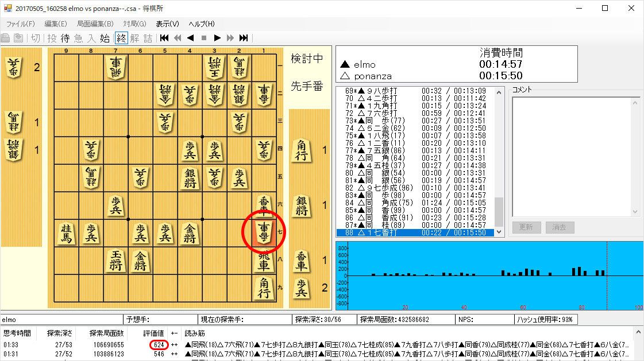Screen dimensions: 644x361
Task: Click the 読み筋 column header
Action: click(x=195, y=333)
